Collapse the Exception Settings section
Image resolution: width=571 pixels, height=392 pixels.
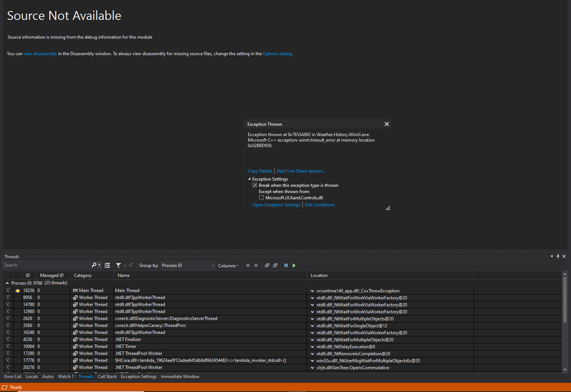[249, 179]
